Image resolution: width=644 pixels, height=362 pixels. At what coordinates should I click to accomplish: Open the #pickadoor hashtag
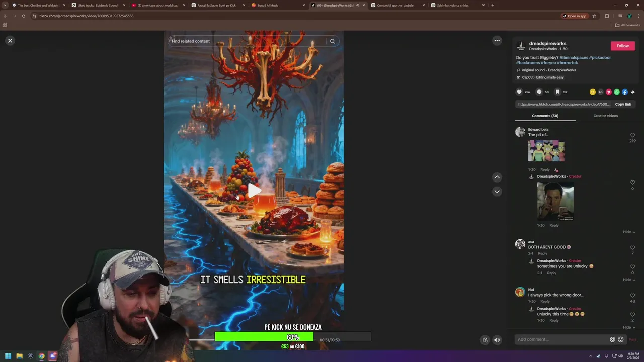(x=600, y=57)
